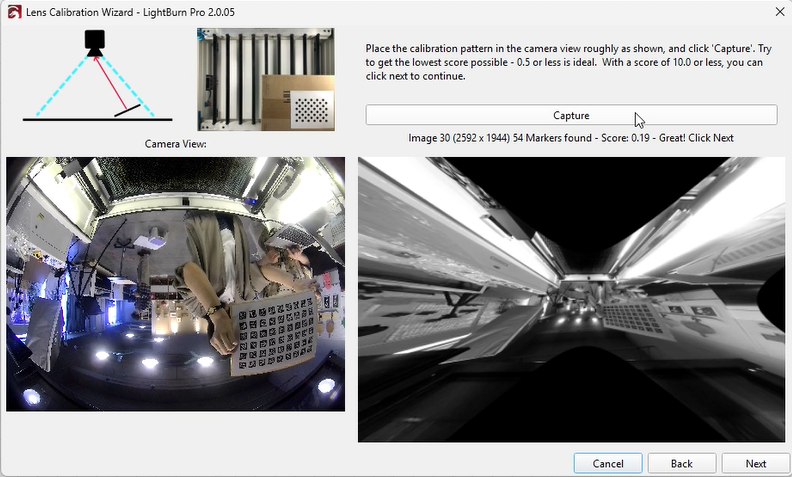This screenshot has height=477, width=792.
Task: Click the calibration instructions text
Action: click(x=565, y=62)
